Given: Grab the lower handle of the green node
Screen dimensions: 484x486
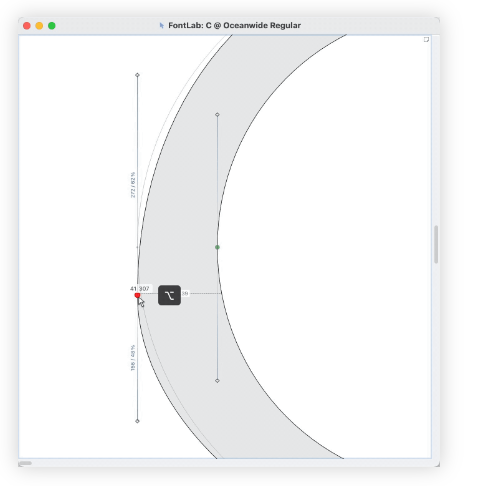Looking at the screenshot, I should pos(217,380).
